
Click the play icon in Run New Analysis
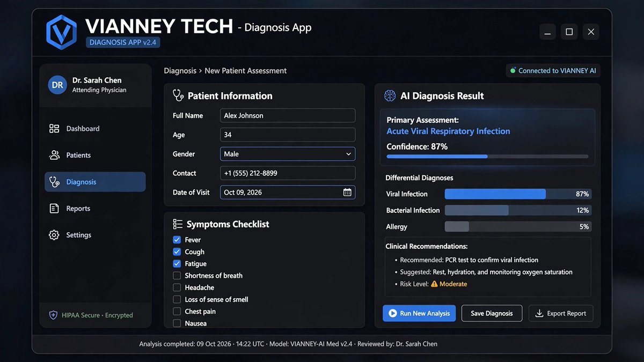392,313
